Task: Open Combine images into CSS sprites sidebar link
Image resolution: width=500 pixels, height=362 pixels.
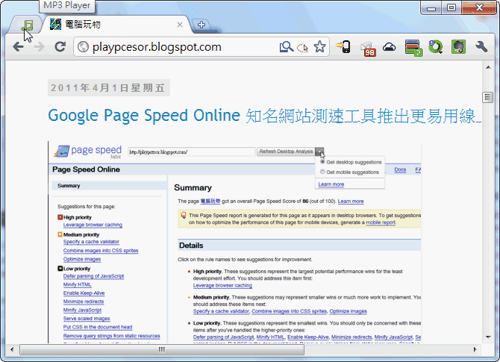Action: pos(101,250)
